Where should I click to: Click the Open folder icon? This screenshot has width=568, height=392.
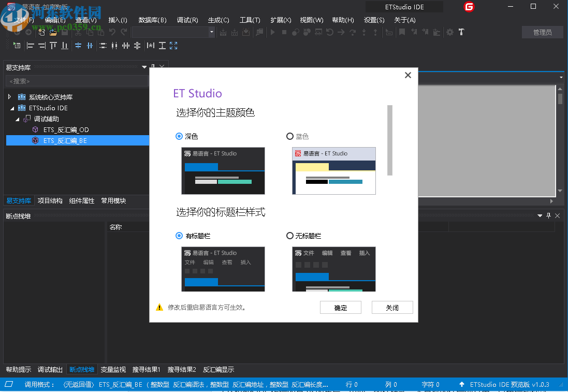point(54,32)
